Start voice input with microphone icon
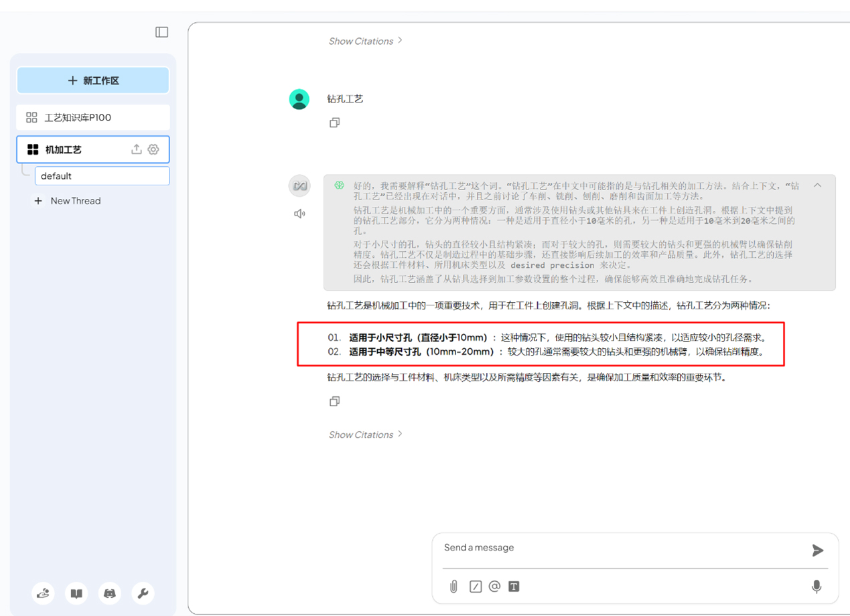Viewport: 850px width, 616px height. [817, 587]
